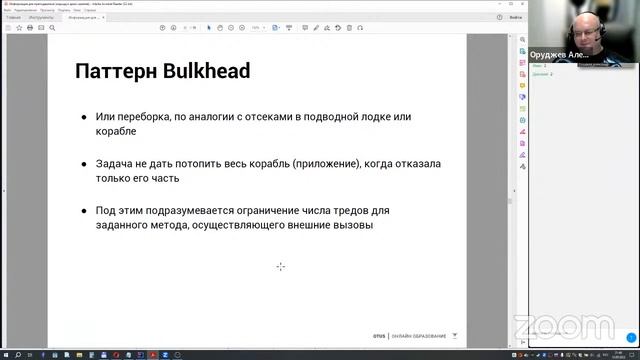Click the Zoom app icon in taskbar
The height and width of the screenshot is (360, 640).
tap(165, 355)
